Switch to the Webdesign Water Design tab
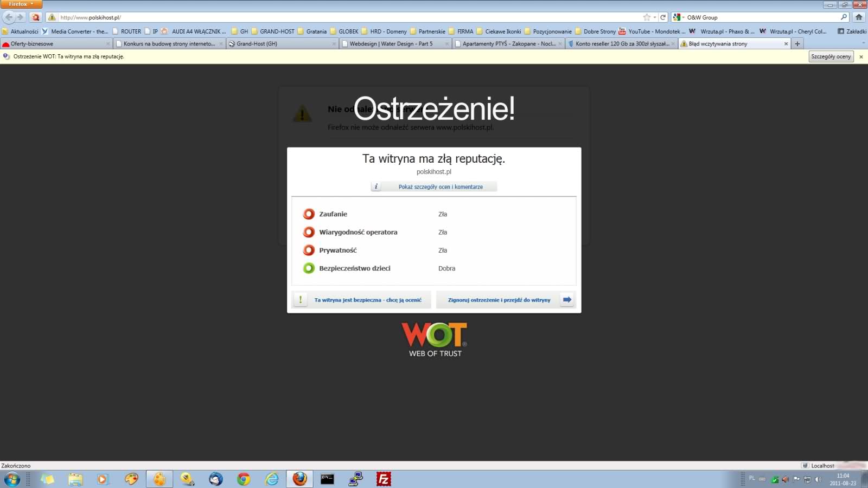868x488 pixels. [x=395, y=44]
